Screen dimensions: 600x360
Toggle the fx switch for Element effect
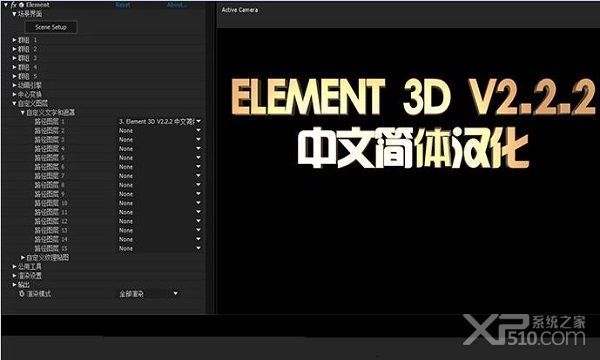point(13,5)
